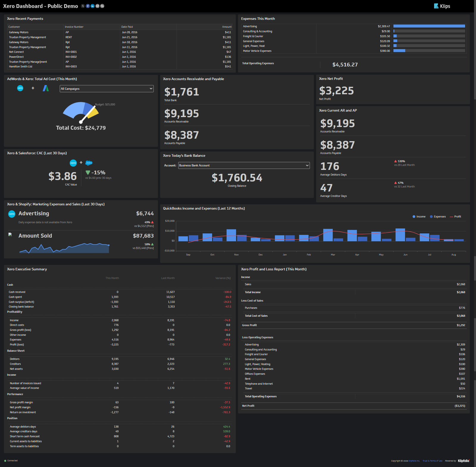Screen dimensions: 476x467
Task: Click Short term cash forecast row
Action: pos(120,436)
